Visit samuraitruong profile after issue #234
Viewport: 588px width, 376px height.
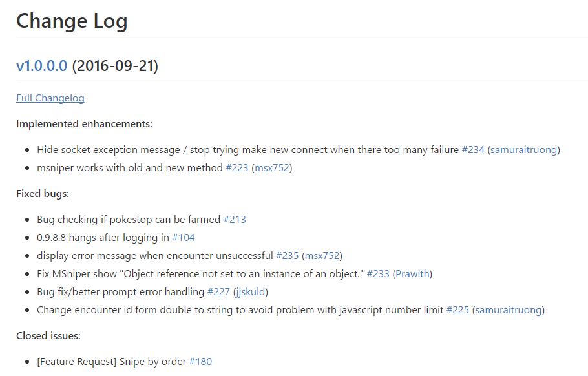pos(524,150)
